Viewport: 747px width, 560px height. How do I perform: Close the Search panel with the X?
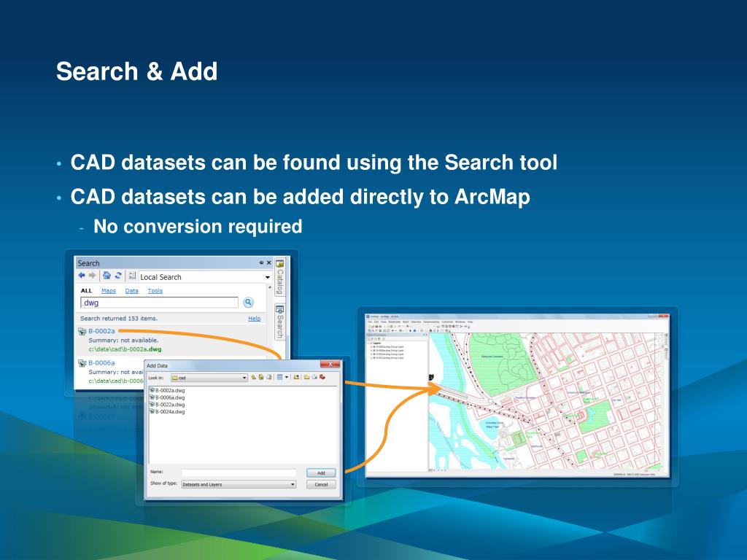click(x=268, y=262)
